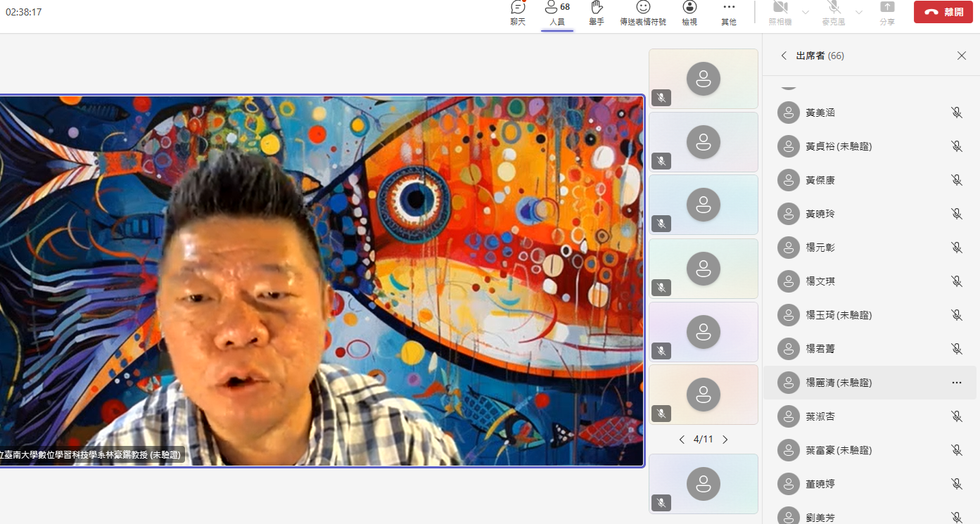Open the 其他 more actions menu
Viewport: 980px width, 524px height.
(x=729, y=13)
